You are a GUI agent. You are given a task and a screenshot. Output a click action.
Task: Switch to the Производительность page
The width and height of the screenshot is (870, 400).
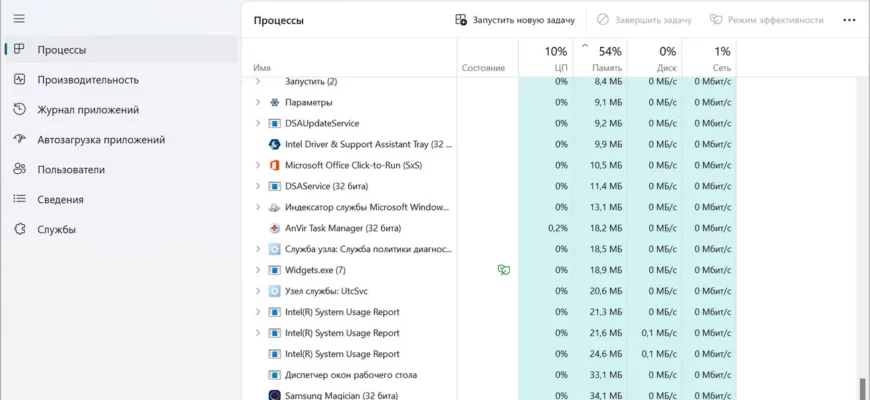tap(121, 79)
